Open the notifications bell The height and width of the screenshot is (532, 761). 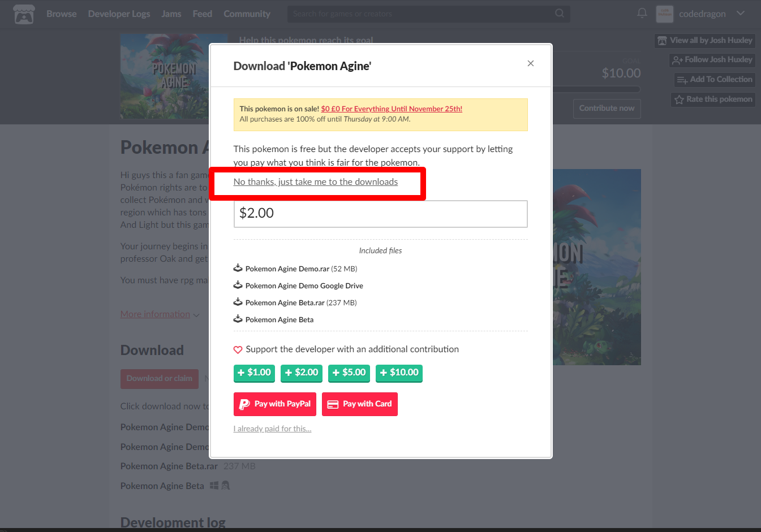click(x=642, y=13)
